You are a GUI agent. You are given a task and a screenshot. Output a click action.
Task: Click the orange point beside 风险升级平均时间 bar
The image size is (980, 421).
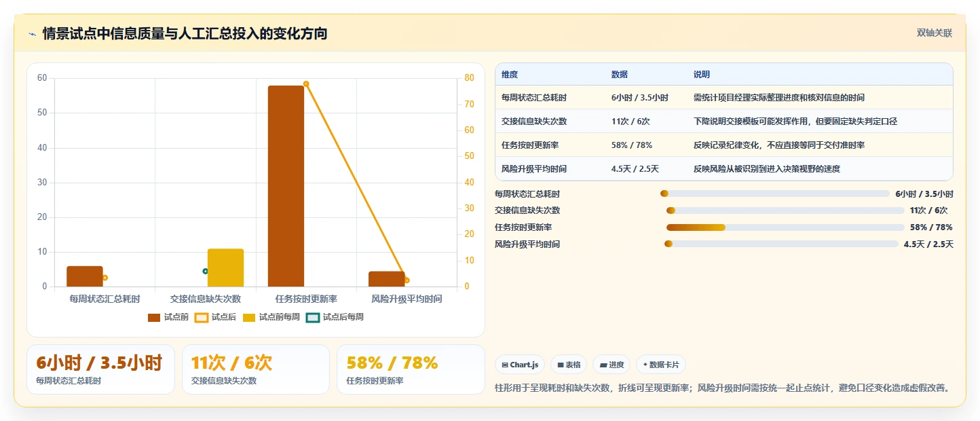point(407,280)
